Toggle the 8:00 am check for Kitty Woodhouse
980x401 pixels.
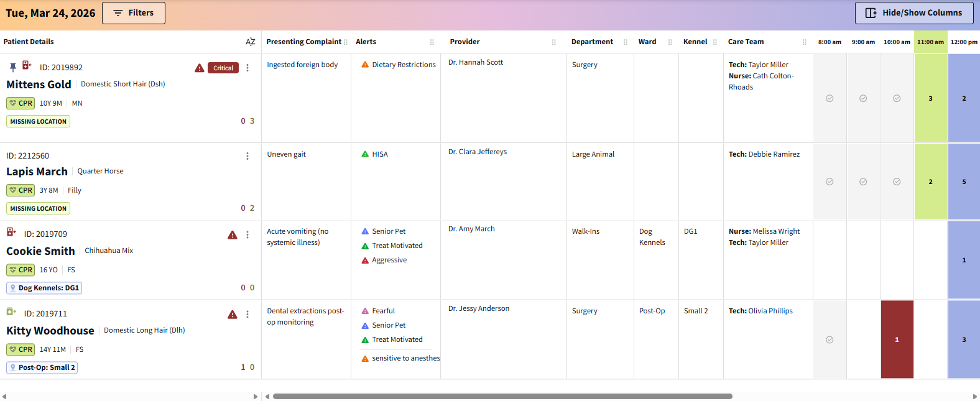coord(830,339)
